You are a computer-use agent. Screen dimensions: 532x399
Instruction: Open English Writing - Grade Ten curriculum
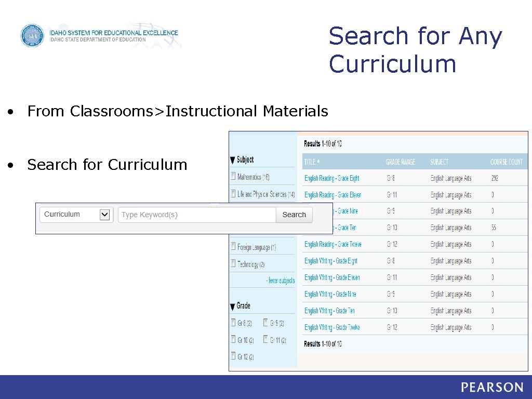[x=330, y=311]
